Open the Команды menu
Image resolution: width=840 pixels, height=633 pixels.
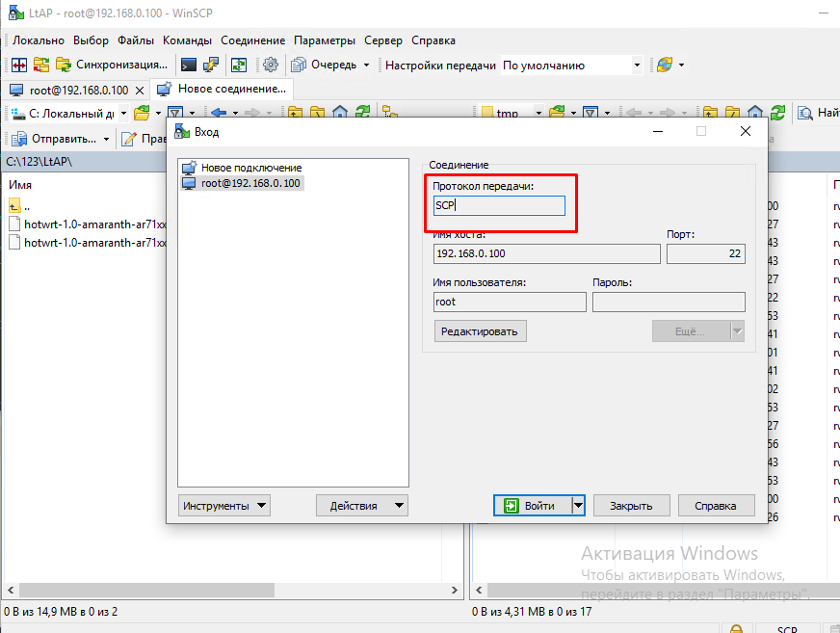tap(187, 40)
